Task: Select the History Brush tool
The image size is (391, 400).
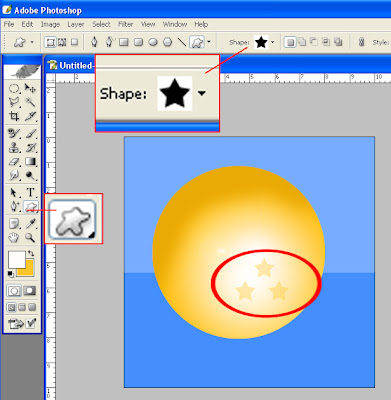Action: [30, 148]
